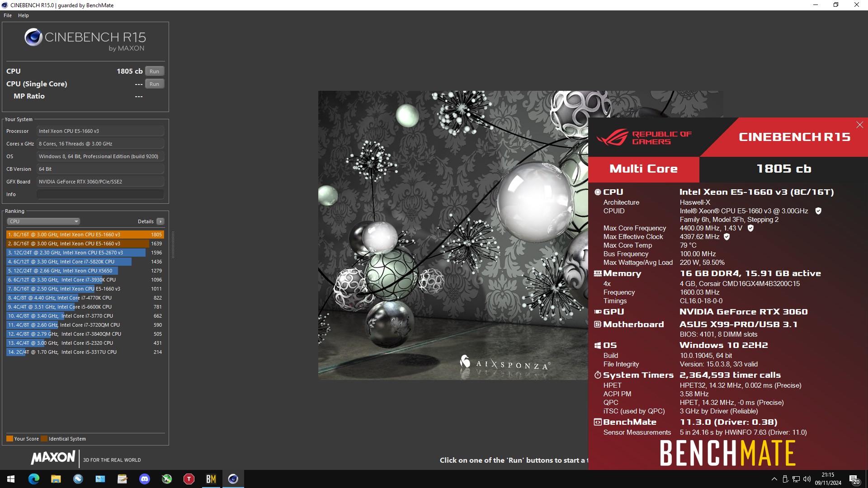Select ranking row 1 scoring 1805
868x488 pixels.
tap(85, 235)
